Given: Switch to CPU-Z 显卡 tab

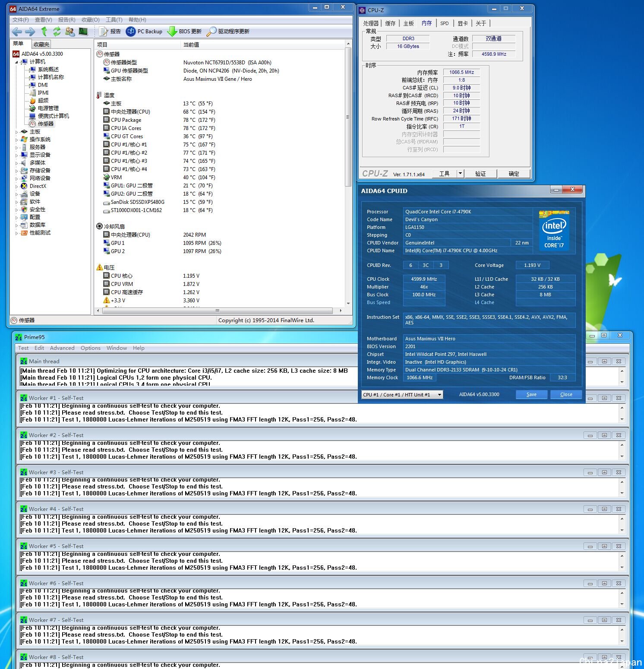Looking at the screenshot, I should [463, 23].
